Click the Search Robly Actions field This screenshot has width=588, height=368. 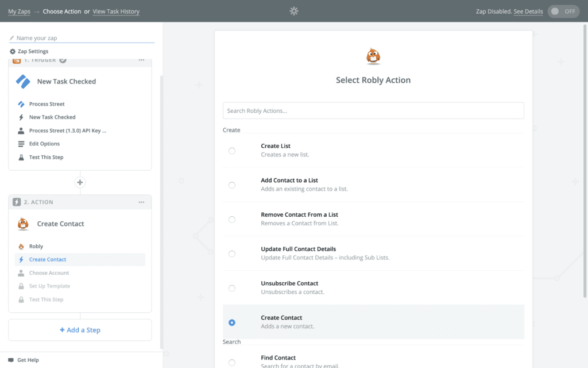pyautogui.click(x=373, y=111)
